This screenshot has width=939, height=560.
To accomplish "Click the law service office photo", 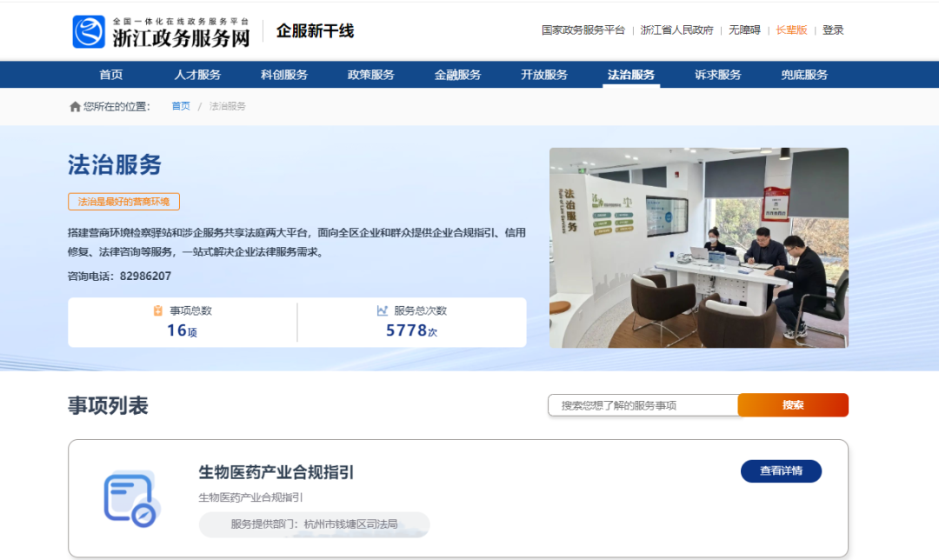I will click(x=699, y=247).
